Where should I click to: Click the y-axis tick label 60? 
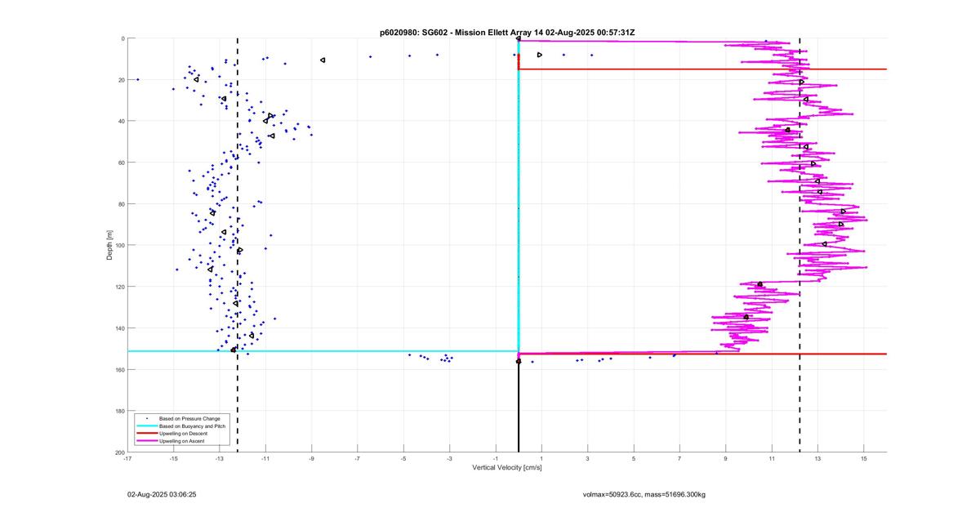pos(120,163)
